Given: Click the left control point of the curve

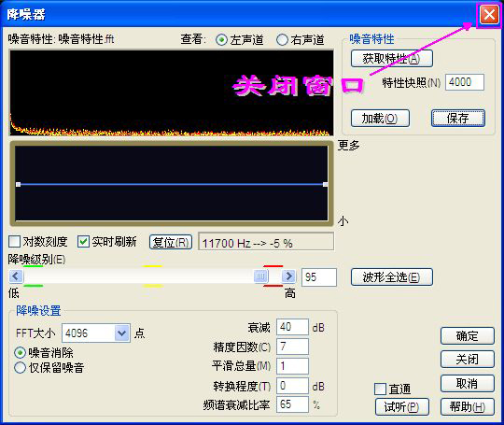Looking at the screenshot, I should click(19, 184).
